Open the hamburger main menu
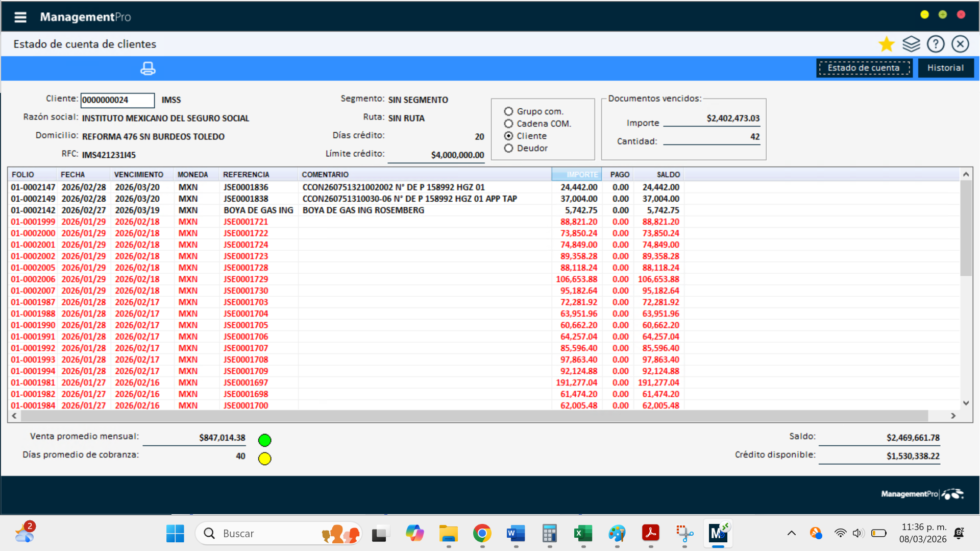 20,17
